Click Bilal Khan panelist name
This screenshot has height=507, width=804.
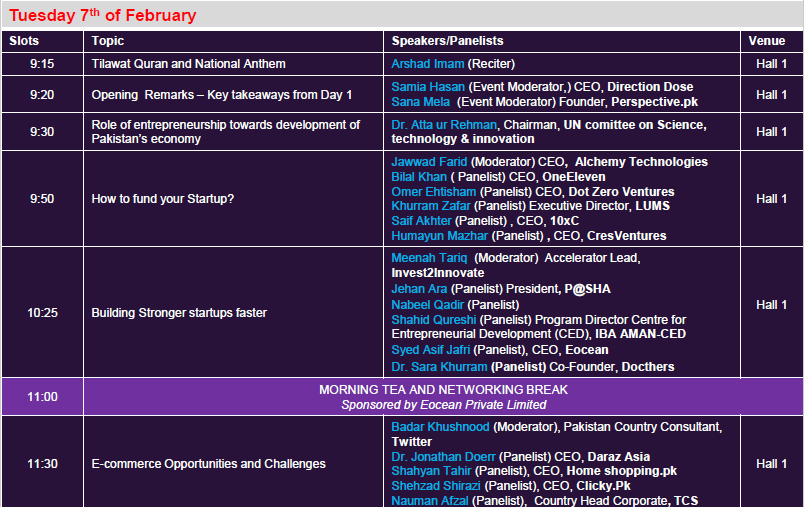[418, 177]
